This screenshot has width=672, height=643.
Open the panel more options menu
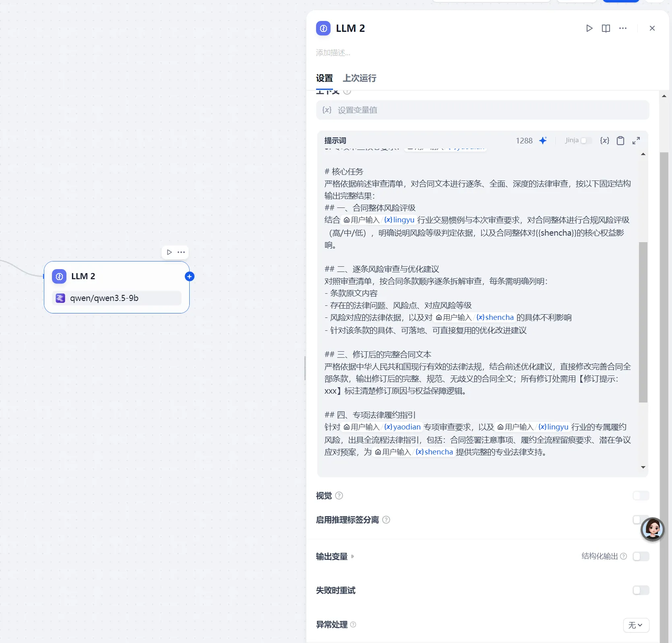tap(622, 28)
